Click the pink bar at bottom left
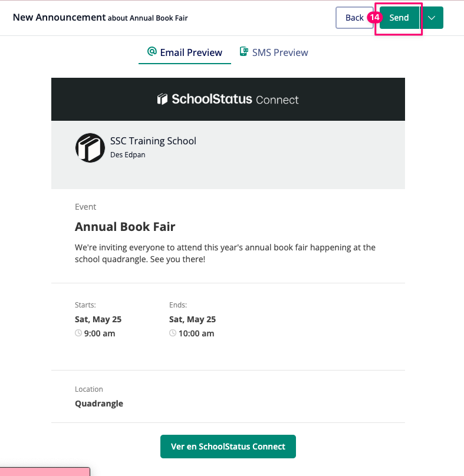464x476 pixels. point(45,472)
